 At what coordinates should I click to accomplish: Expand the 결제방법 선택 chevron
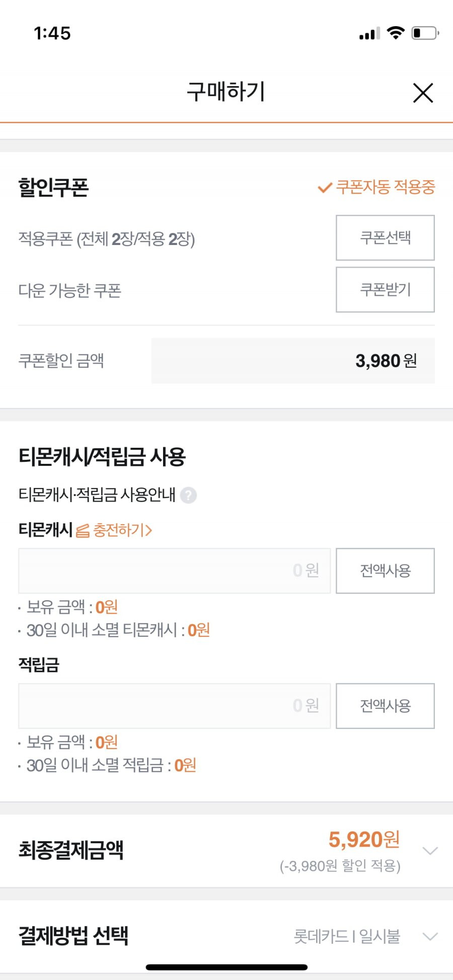(x=430, y=936)
